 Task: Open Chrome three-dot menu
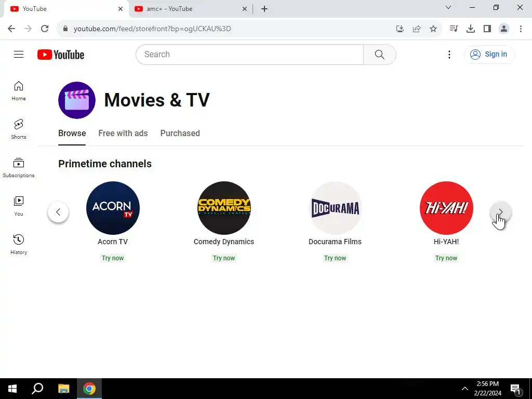(521, 29)
